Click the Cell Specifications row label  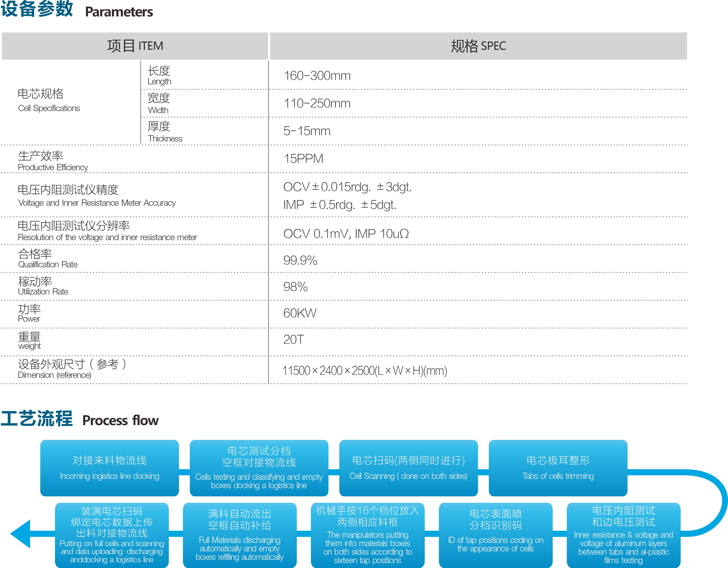click(49, 100)
